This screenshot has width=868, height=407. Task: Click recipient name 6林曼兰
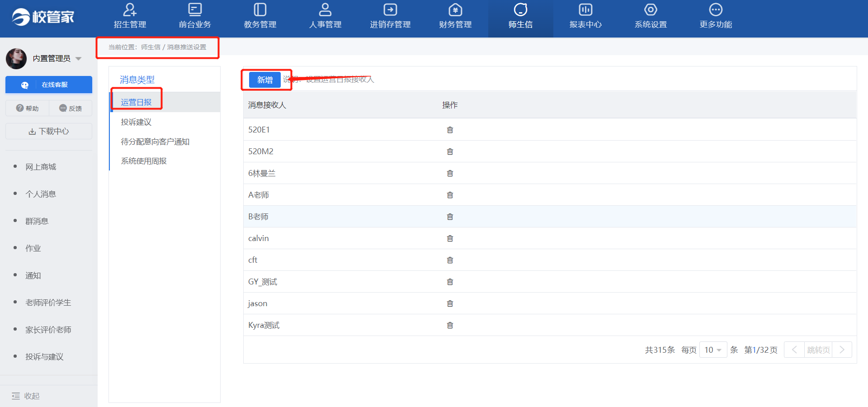(x=262, y=173)
